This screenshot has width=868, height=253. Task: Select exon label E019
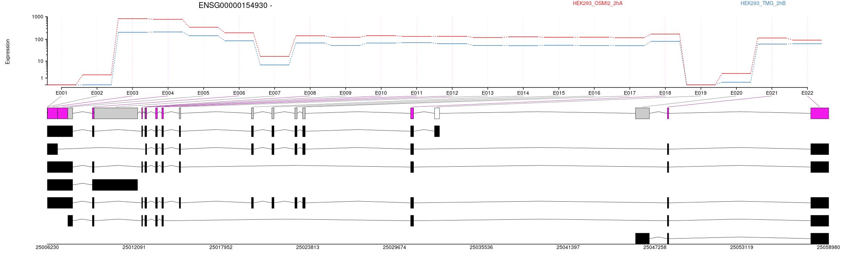(701, 93)
